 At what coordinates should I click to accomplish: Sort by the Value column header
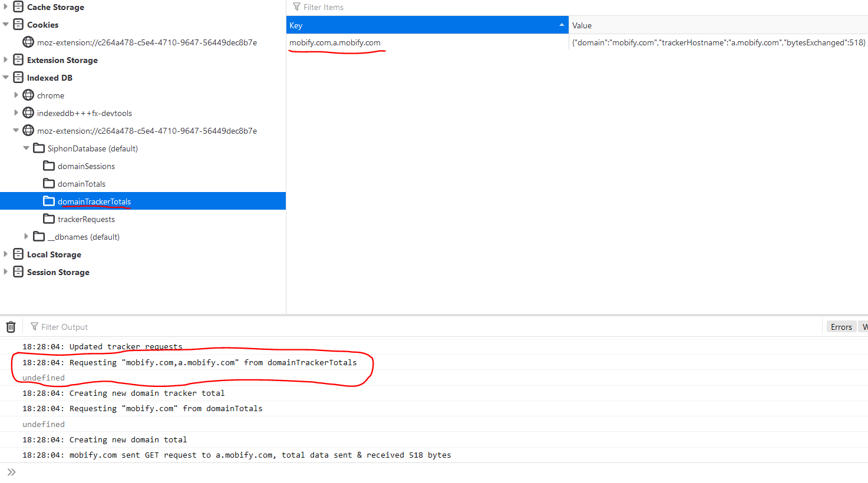(x=718, y=25)
